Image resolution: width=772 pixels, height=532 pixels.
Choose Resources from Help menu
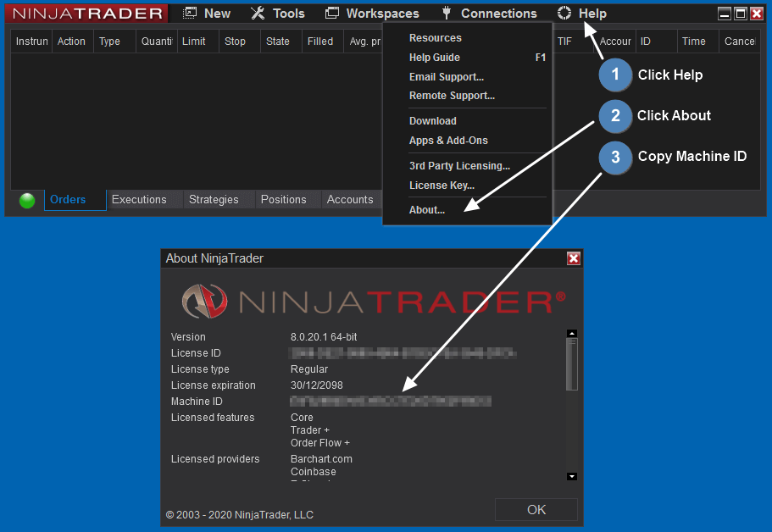point(436,38)
